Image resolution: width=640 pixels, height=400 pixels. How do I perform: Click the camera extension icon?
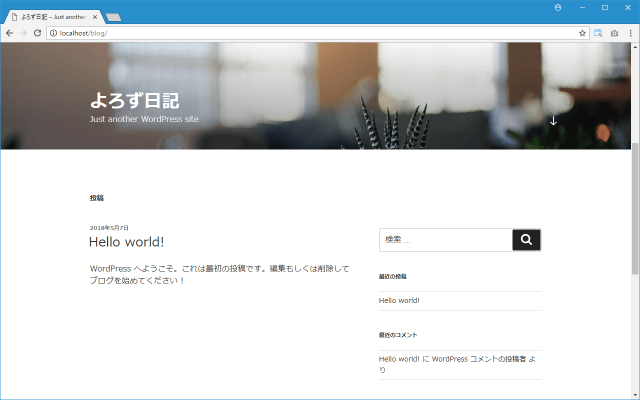coord(614,33)
